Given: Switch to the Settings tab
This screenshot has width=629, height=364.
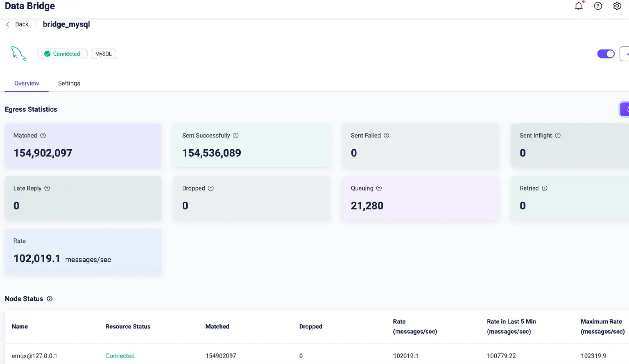Looking at the screenshot, I should (69, 83).
